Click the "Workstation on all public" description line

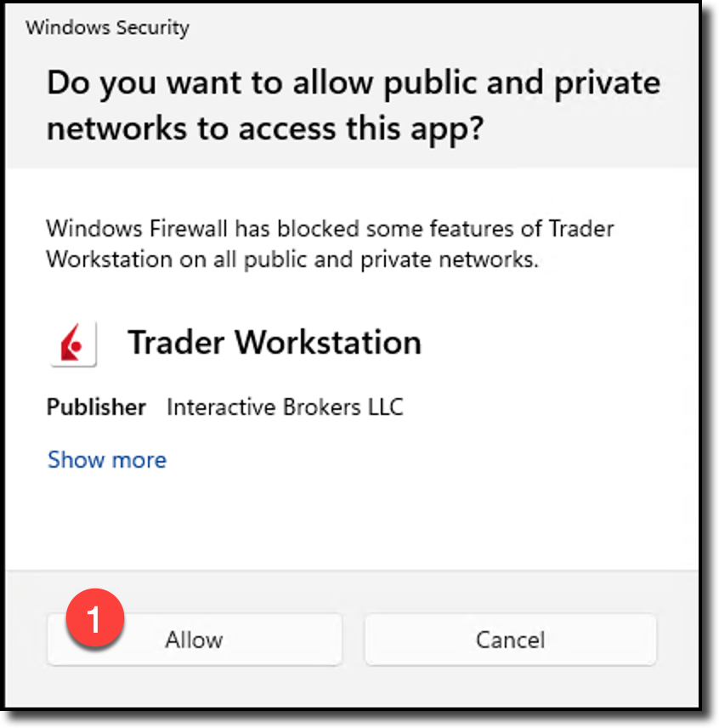click(x=292, y=259)
